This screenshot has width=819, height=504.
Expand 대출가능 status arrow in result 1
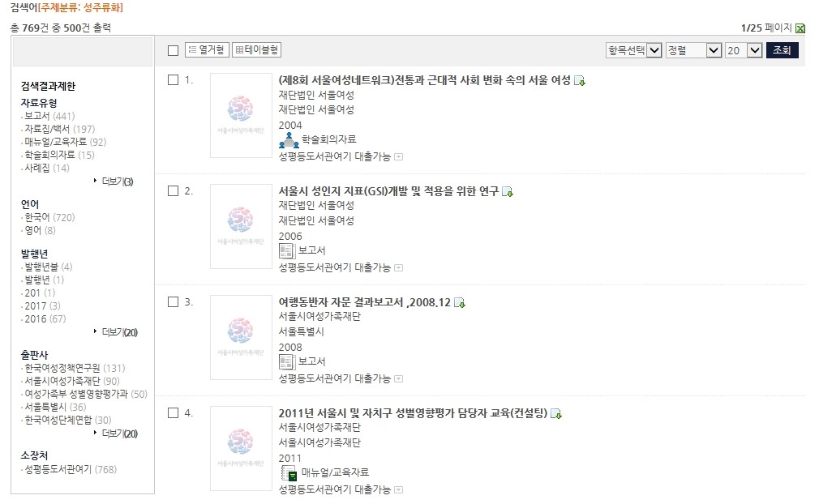point(398,157)
